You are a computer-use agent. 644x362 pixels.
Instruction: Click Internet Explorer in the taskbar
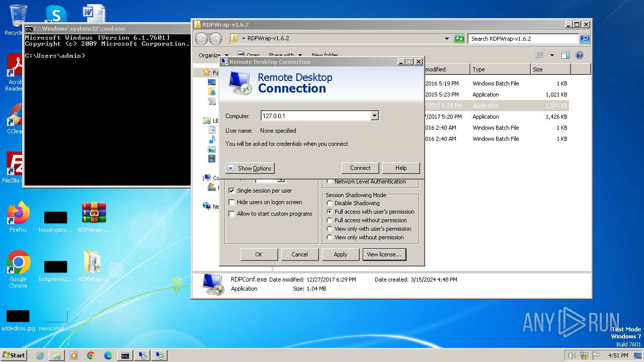coord(40,355)
